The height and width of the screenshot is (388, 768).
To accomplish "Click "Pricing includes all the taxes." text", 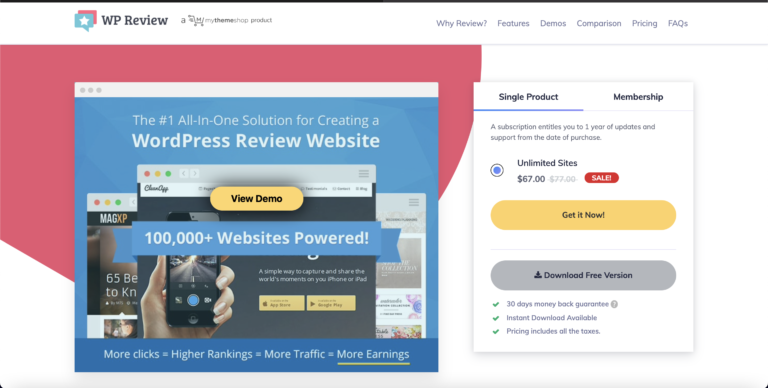I will point(553,331).
